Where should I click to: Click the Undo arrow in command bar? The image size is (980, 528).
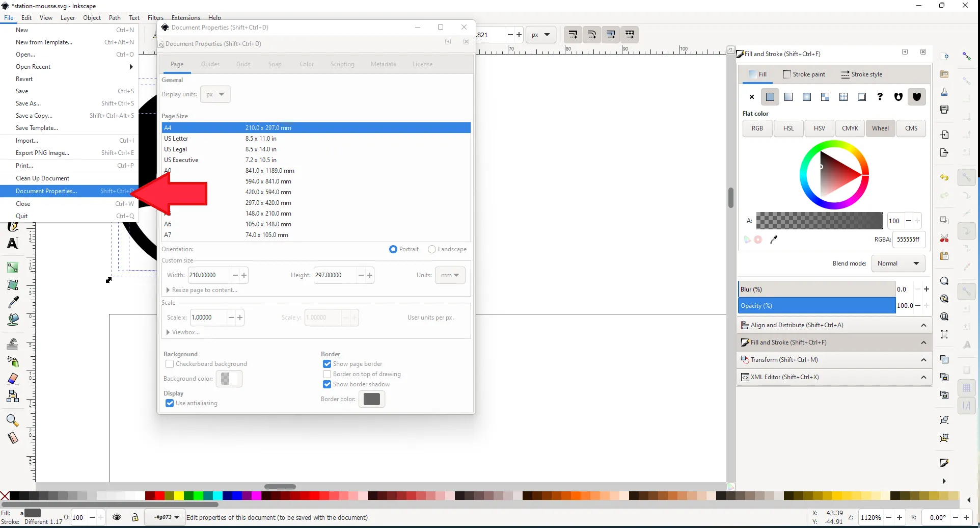click(x=944, y=178)
